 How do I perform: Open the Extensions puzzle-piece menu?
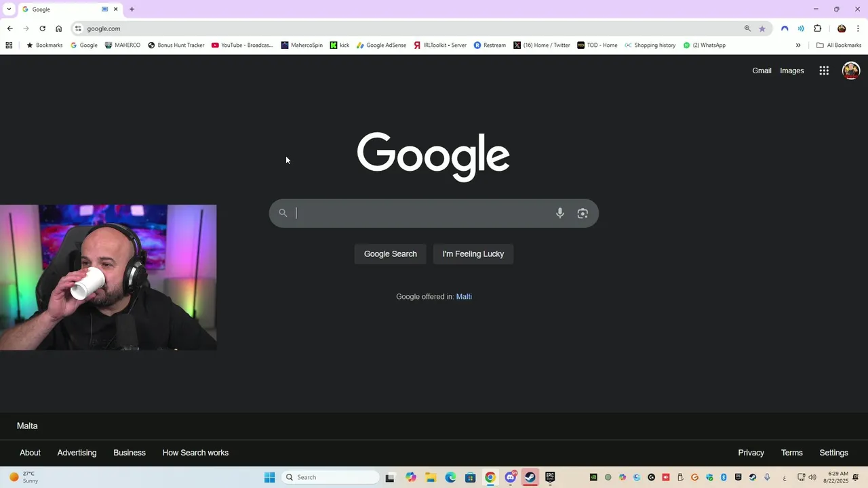point(817,28)
